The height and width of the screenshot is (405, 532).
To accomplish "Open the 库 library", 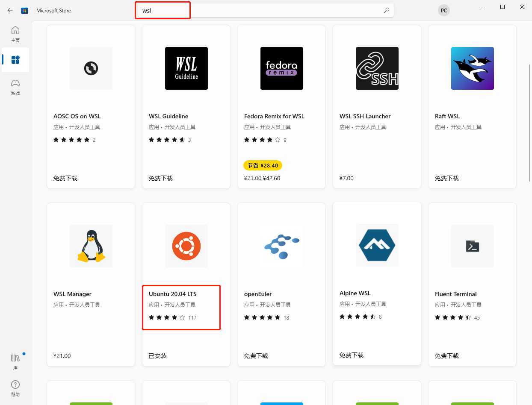I will pos(15,362).
